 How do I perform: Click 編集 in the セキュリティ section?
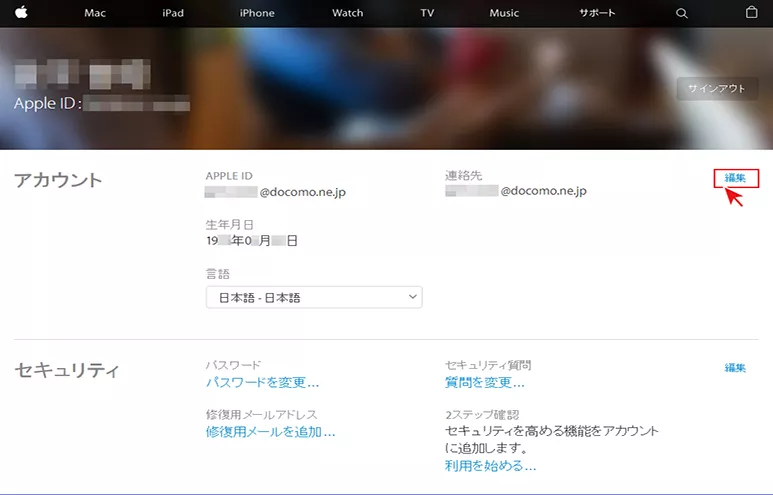(x=735, y=368)
